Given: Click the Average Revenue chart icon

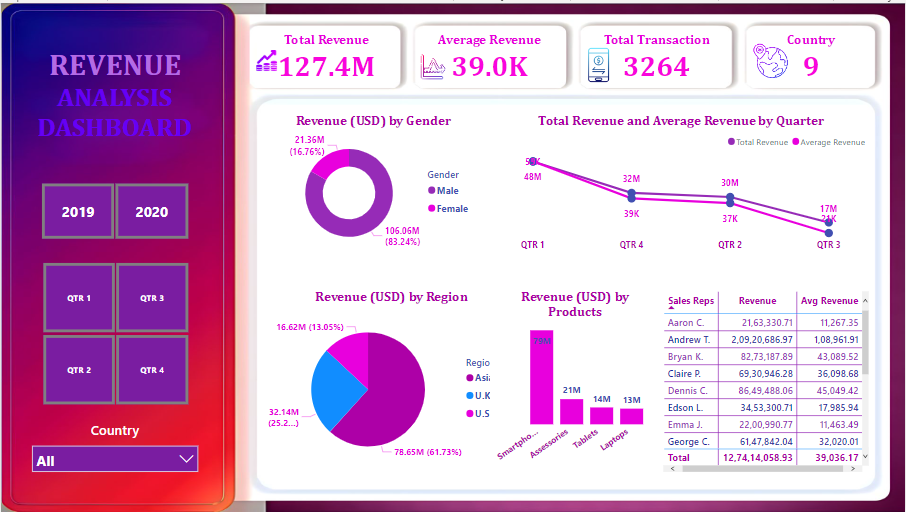Looking at the screenshot, I should tap(433, 67).
